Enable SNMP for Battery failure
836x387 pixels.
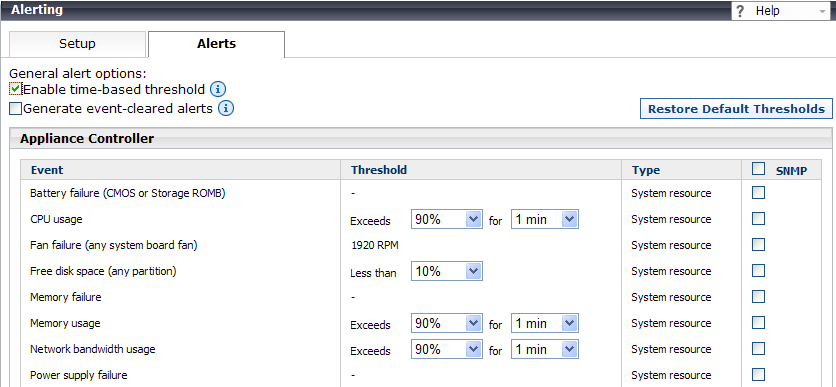click(758, 192)
